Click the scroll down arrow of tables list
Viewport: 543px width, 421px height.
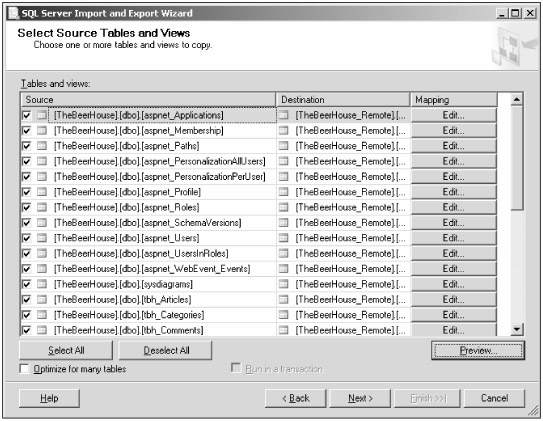click(517, 329)
